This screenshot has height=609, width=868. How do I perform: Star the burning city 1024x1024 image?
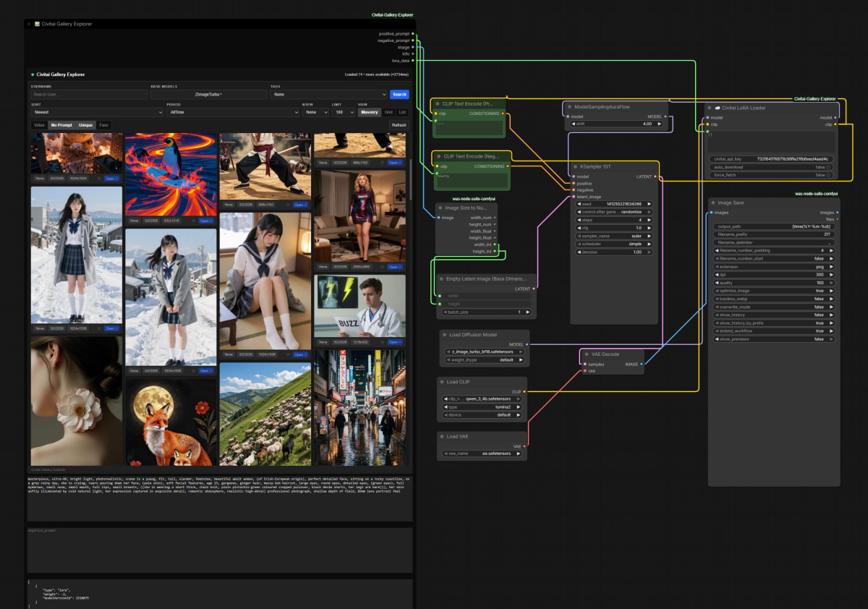[98, 177]
